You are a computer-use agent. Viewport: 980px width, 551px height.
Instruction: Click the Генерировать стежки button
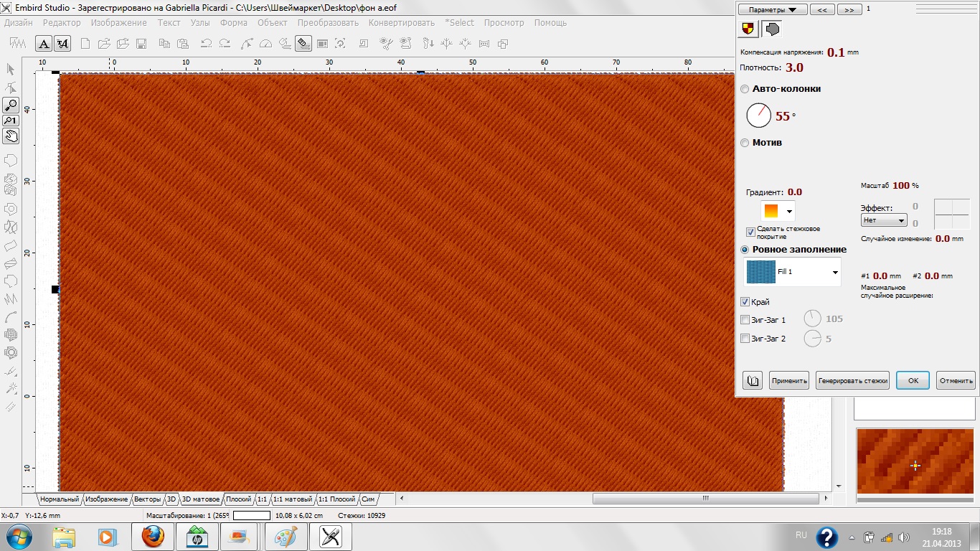pos(852,380)
